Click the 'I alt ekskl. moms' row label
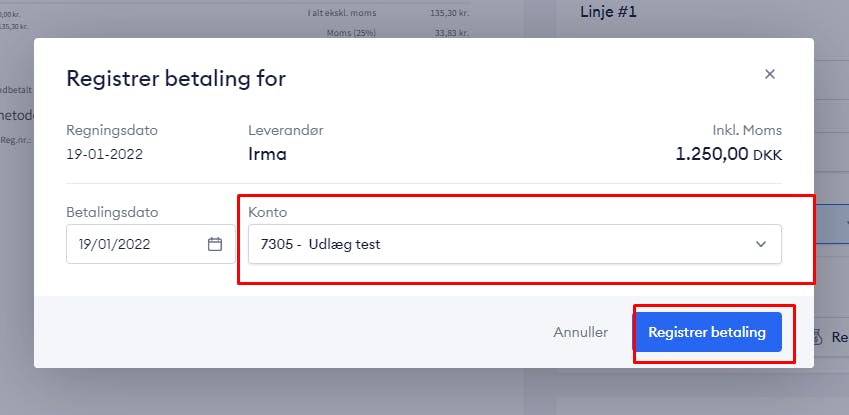Image resolution: width=849 pixels, height=415 pixels. [x=342, y=12]
